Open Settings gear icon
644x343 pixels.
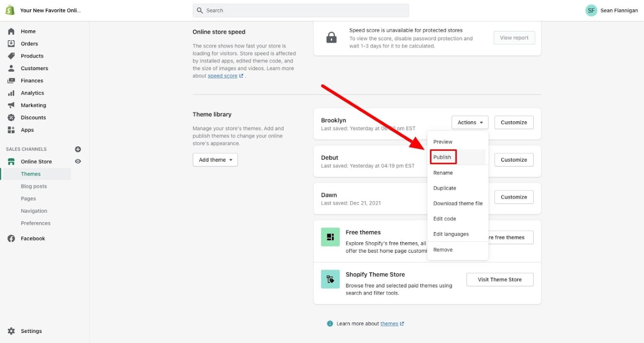11,331
